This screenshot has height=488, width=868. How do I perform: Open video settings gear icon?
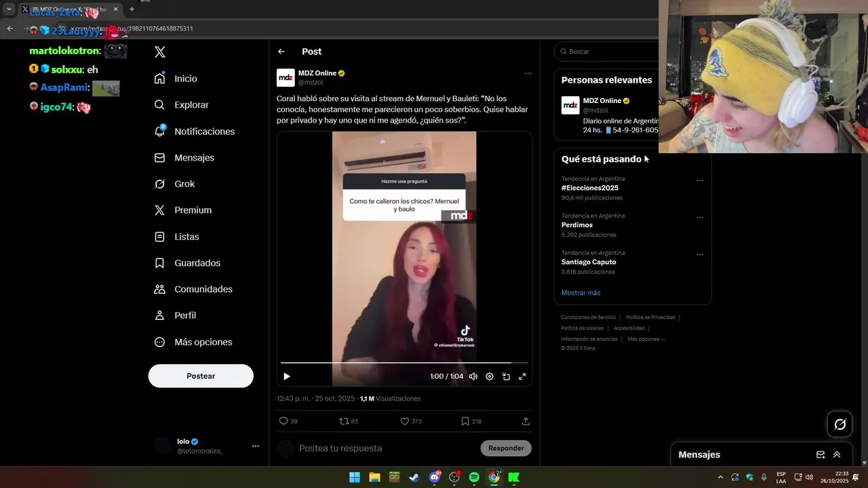click(x=490, y=376)
